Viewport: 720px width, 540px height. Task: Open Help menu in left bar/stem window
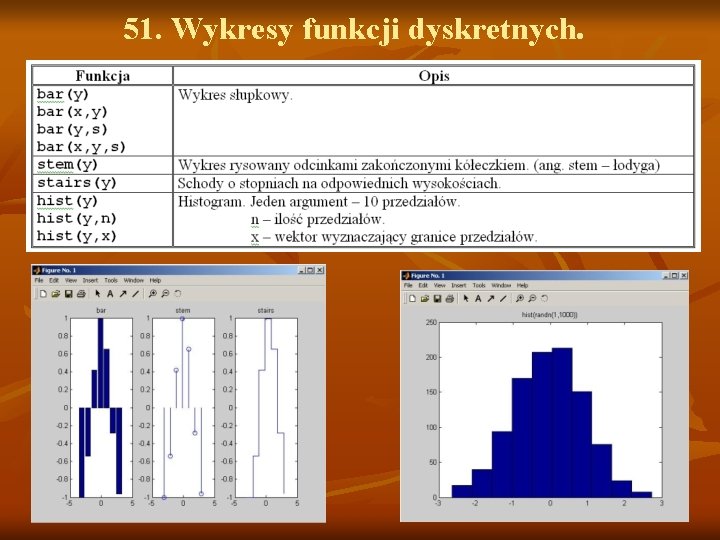[155, 280]
